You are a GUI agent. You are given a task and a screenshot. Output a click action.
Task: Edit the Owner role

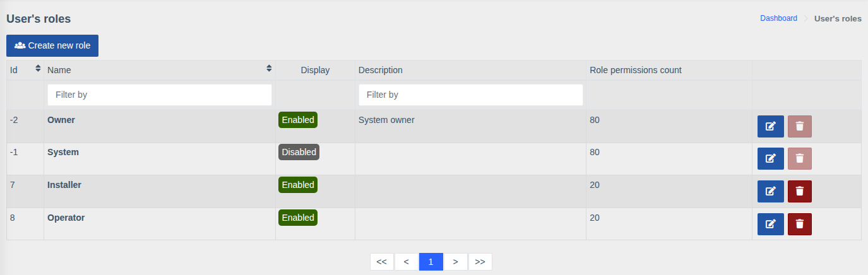771,126
